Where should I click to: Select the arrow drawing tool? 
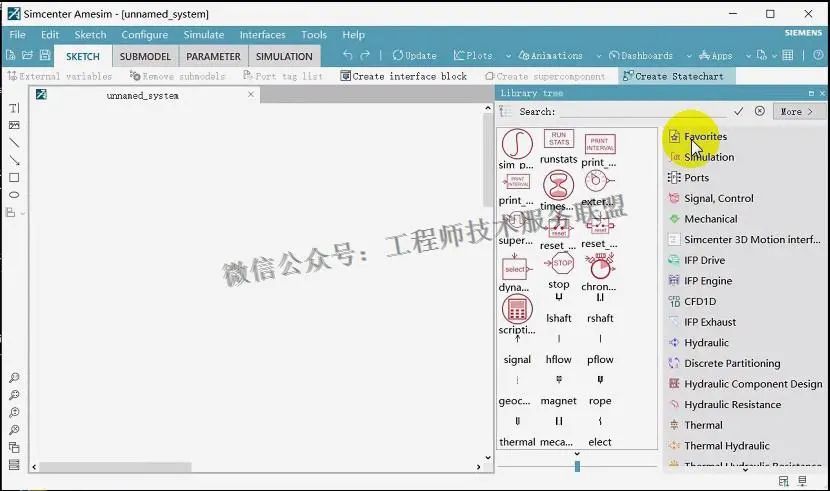pos(14,160)
